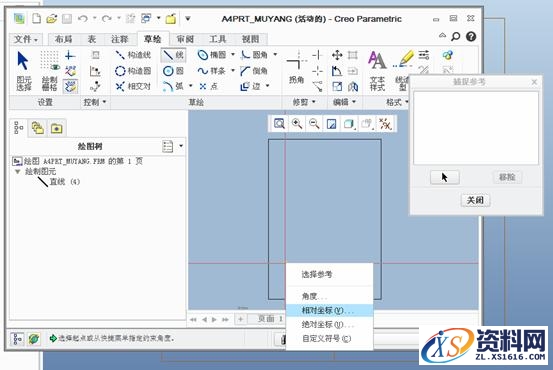Open the search magnifier near help
The image size is (553, 370).
pos(456,36)
